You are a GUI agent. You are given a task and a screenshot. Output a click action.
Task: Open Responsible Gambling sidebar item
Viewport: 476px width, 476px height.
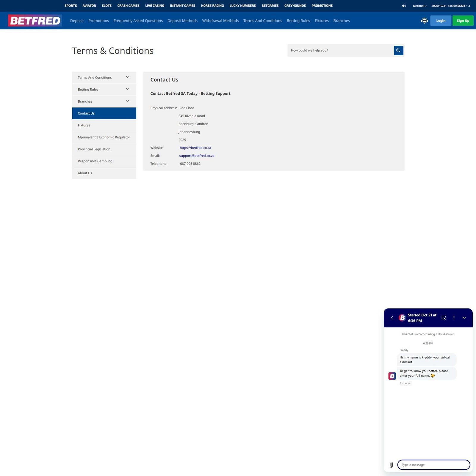(104, 161)
